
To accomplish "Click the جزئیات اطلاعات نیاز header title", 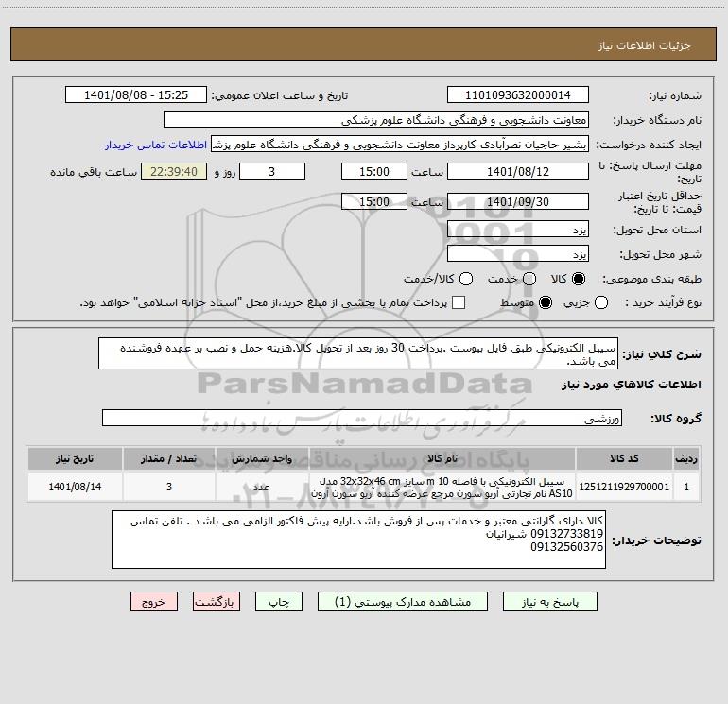I will [644, 45].
